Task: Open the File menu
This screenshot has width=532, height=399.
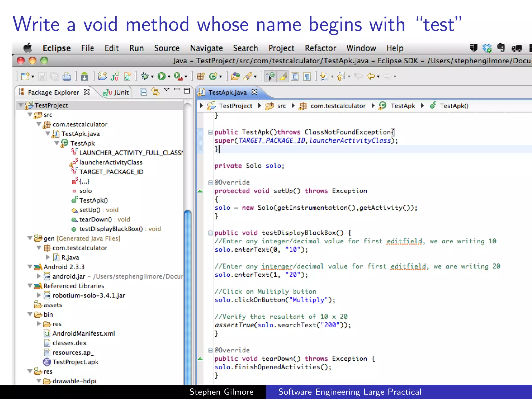Action: pyautogui.click(x=87, y=48)
